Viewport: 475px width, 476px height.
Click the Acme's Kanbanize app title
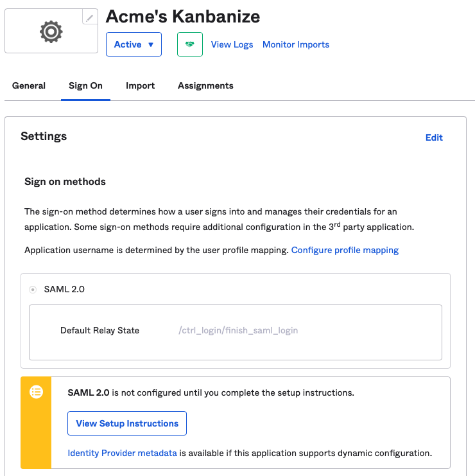click(x=183, y=16)
